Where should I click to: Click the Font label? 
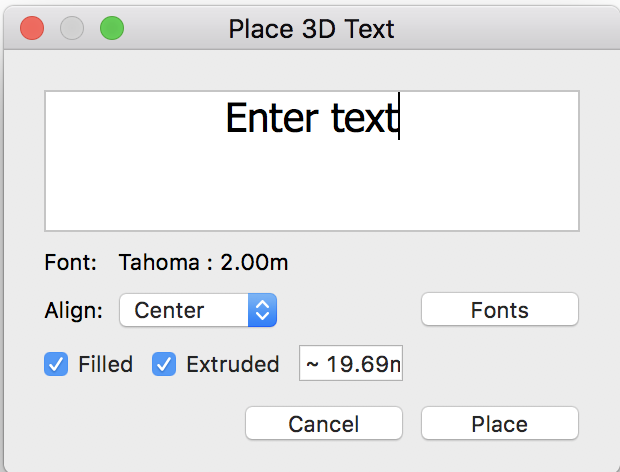click(x=71, y=263)
